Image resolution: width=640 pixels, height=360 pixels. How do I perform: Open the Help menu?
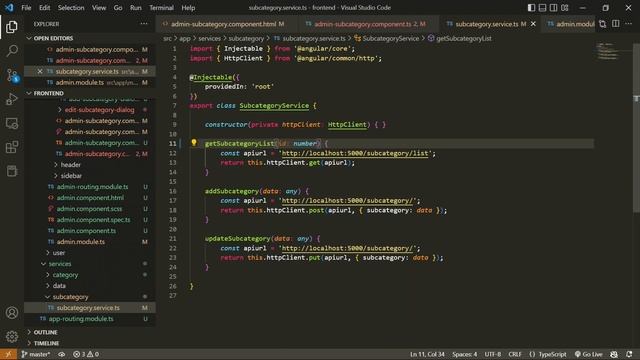pos(188,7)
